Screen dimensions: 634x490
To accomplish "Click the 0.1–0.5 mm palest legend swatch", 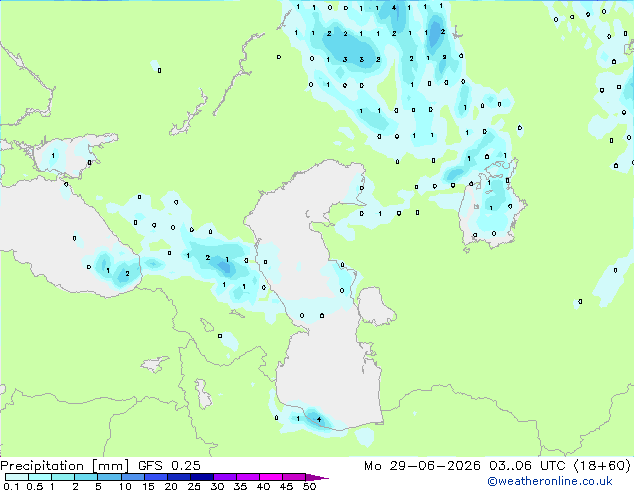I will coord(17,477).
